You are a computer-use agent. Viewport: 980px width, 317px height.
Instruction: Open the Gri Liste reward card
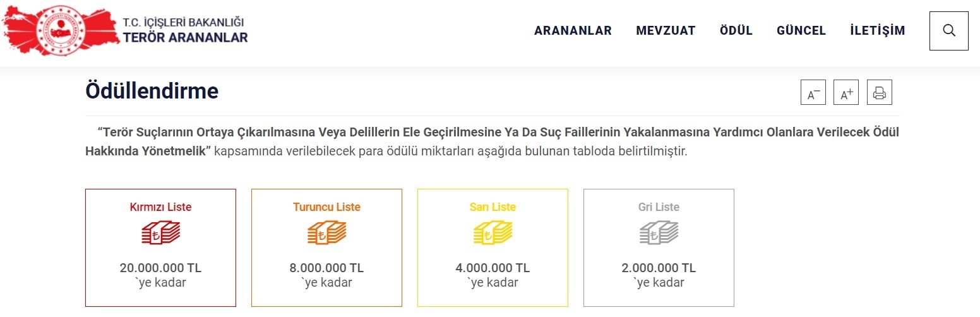(x=659, y=248)
